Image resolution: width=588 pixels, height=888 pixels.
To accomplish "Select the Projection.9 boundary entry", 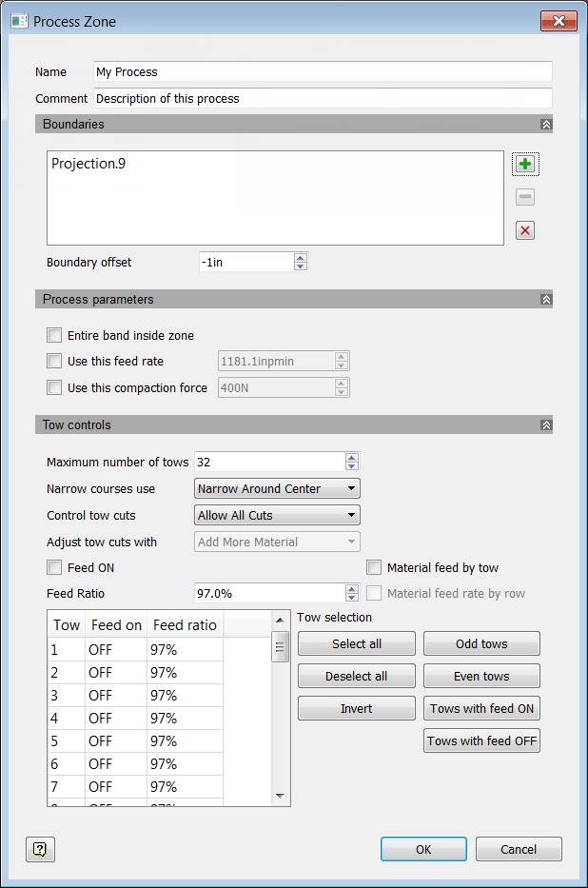I will click(105, 163).
